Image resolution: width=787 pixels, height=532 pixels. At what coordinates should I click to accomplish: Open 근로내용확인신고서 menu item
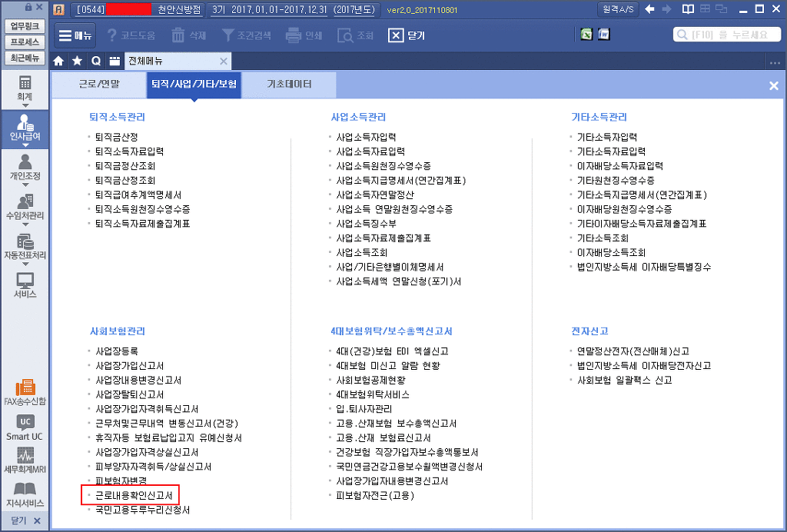click(x=134, y=496)
